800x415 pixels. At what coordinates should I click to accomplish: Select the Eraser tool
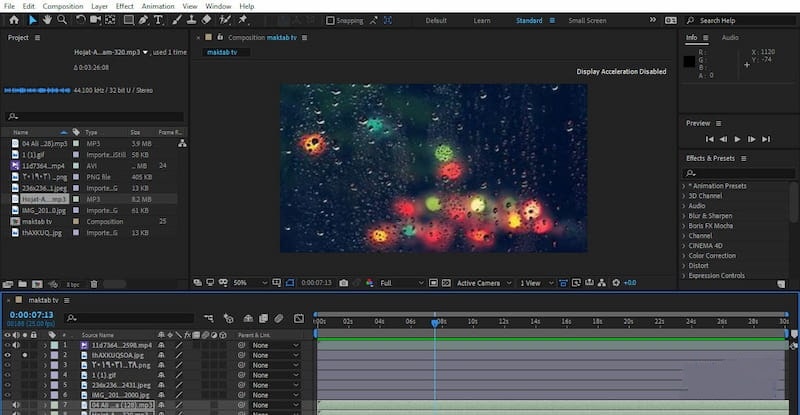[207, 19]
